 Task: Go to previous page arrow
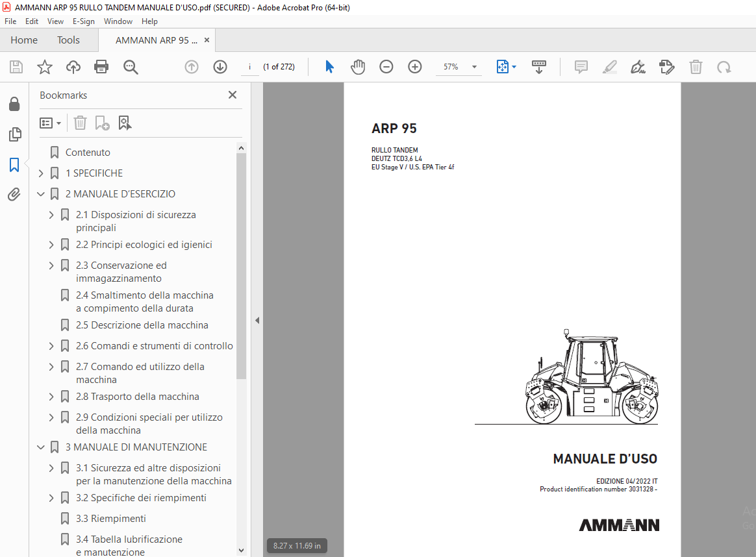192,67
